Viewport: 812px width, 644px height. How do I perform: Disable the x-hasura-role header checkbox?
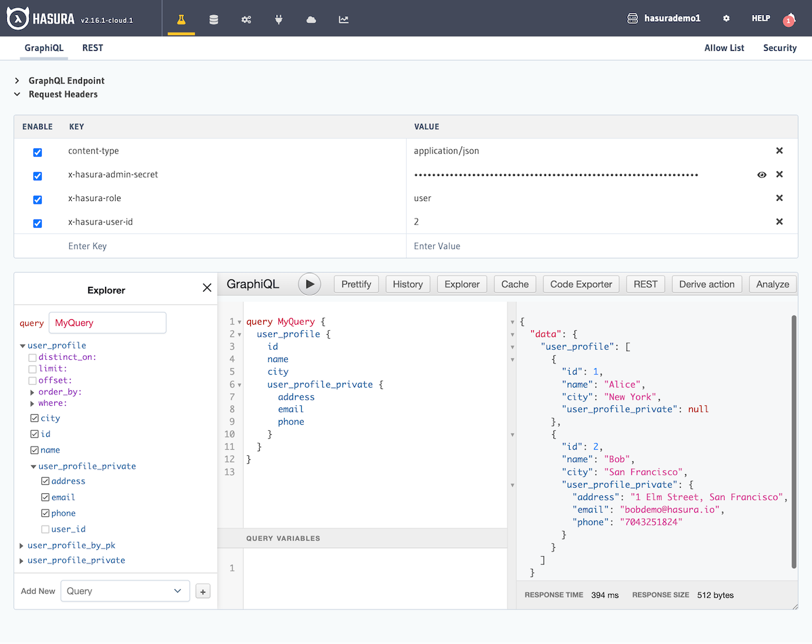(38, 200)
